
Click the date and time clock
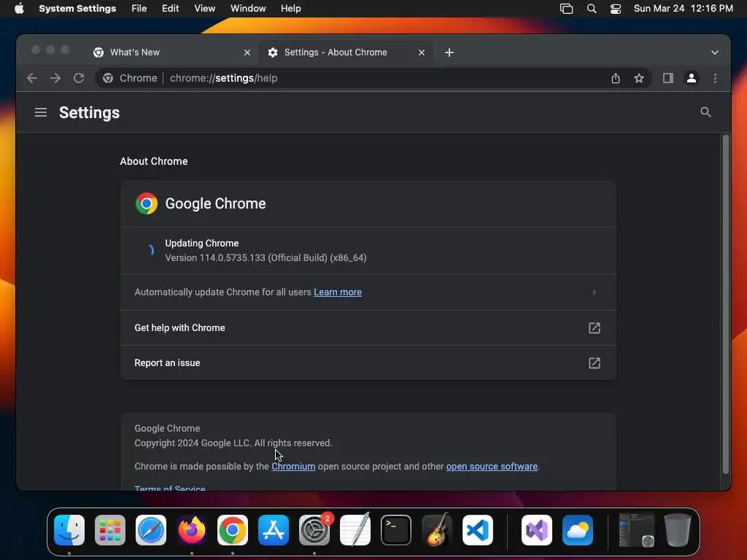pyautogui.click(x=683, y=9)
